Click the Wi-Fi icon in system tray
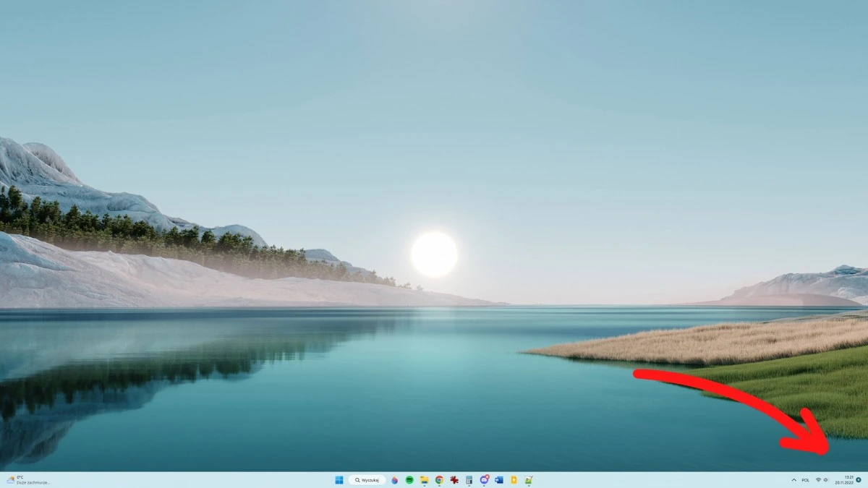This screenshot has height=488, width=868. click(818, 479)
